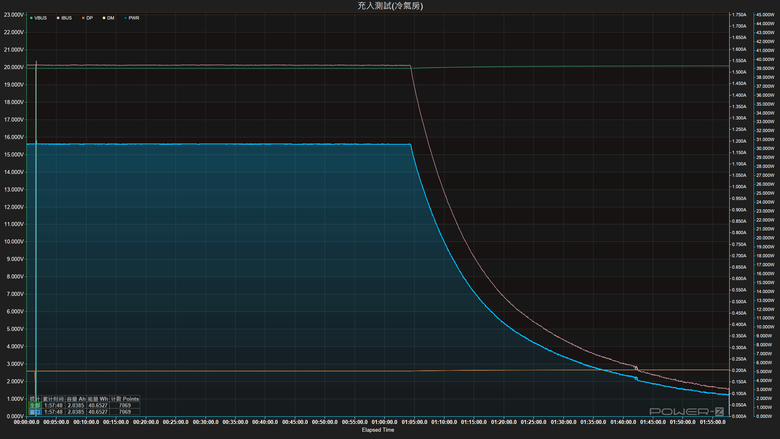Select the 7069 points value in the 全部 row
780x439 pixels.
(x=125, y=405)
